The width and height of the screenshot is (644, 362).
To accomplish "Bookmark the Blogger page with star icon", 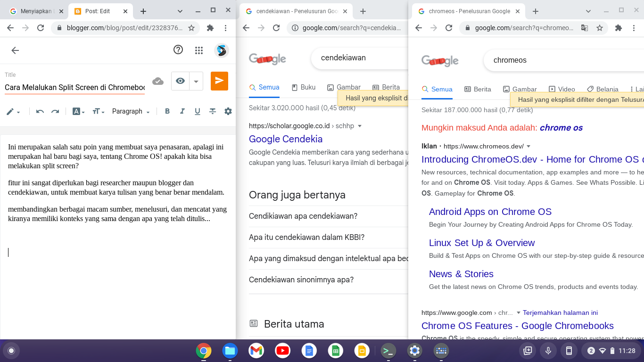I will 191,28.
